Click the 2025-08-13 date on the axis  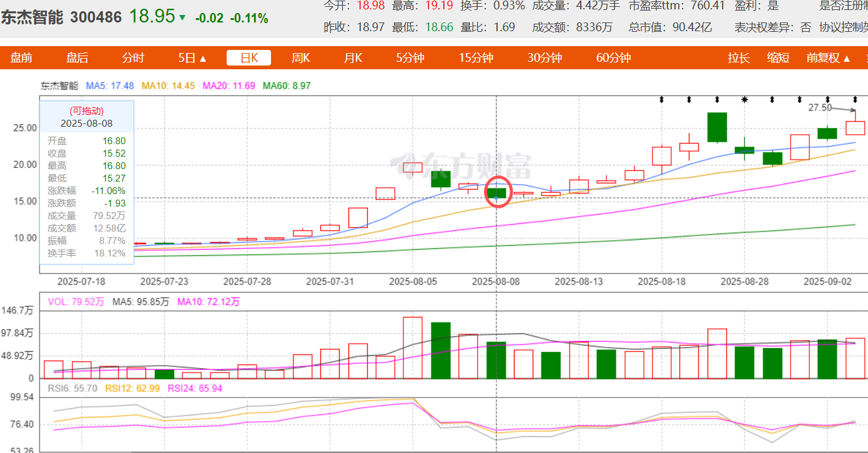click(x=579, y=281)
